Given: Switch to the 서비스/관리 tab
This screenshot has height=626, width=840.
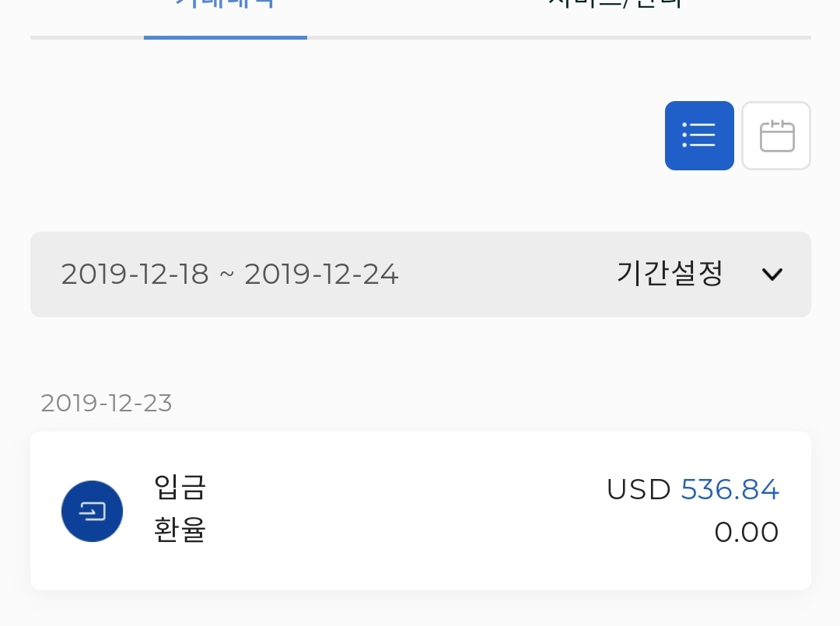Looking at the screenshot, I should pyautogui.click(x=614, y=6).
